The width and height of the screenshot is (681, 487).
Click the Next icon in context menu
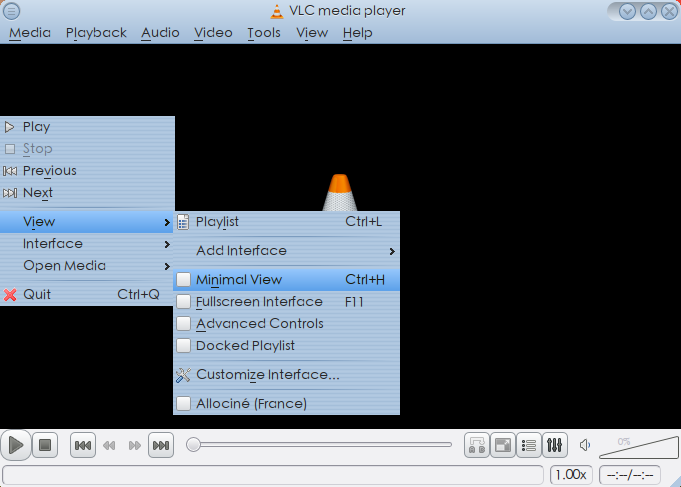[10, 193]
